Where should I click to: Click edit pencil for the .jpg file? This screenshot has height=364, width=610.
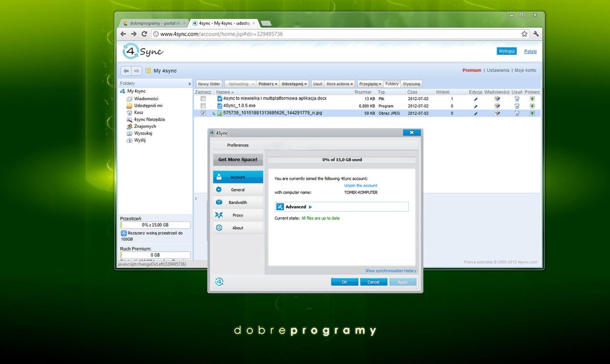pos(475,113)
